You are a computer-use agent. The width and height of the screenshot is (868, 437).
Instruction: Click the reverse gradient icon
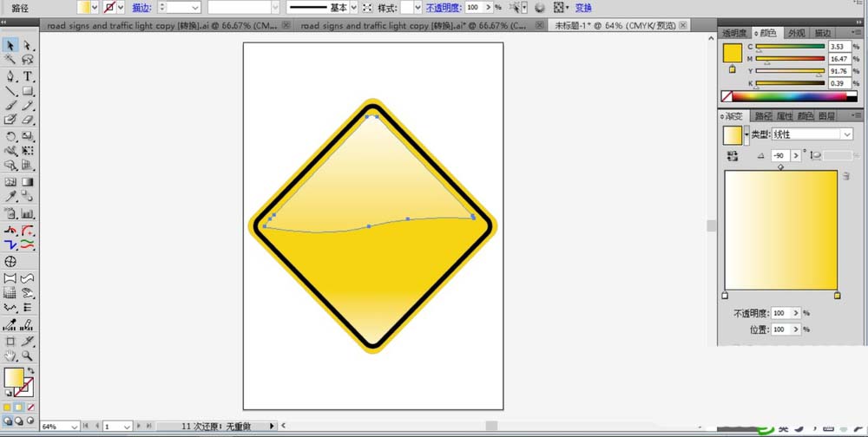pyautogui.click(x=733, y=156)
